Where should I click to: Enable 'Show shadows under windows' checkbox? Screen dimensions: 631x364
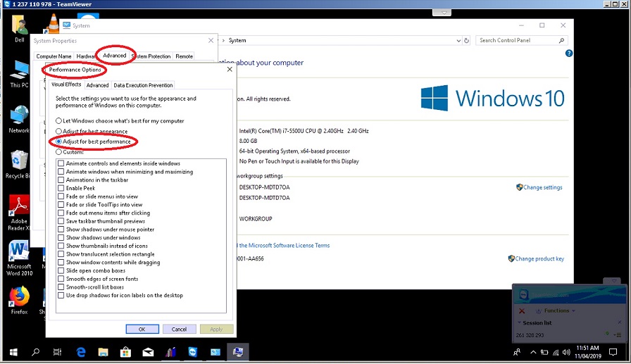click(x=61, y=238)
